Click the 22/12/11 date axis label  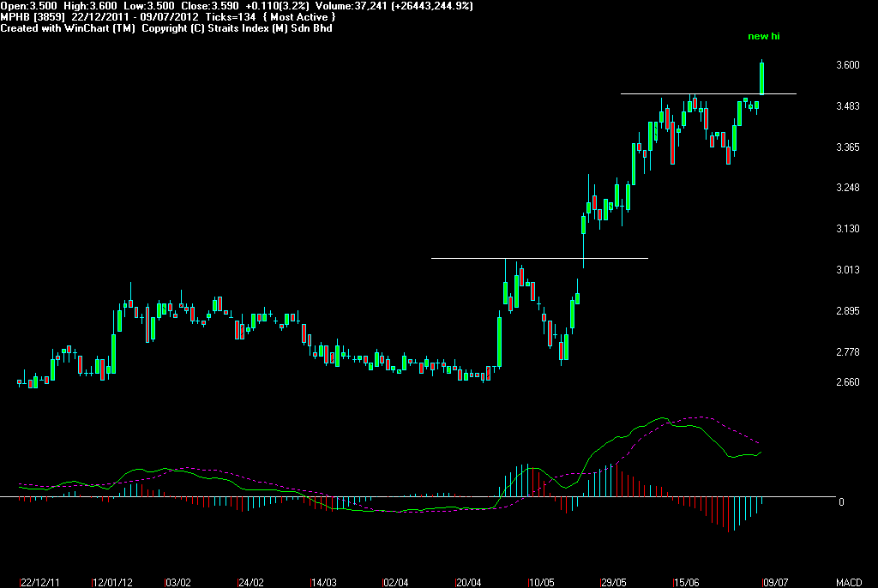tap(39, 582)
